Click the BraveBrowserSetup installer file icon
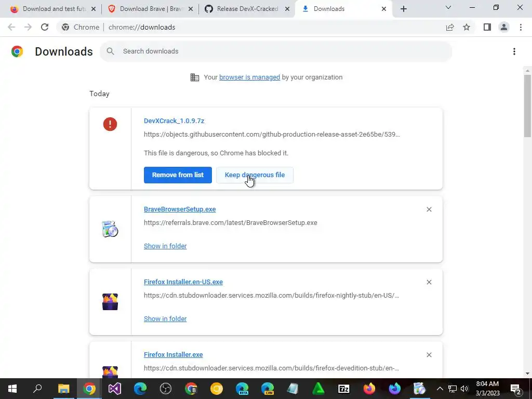The image size is (532, 399). [110, 229]
